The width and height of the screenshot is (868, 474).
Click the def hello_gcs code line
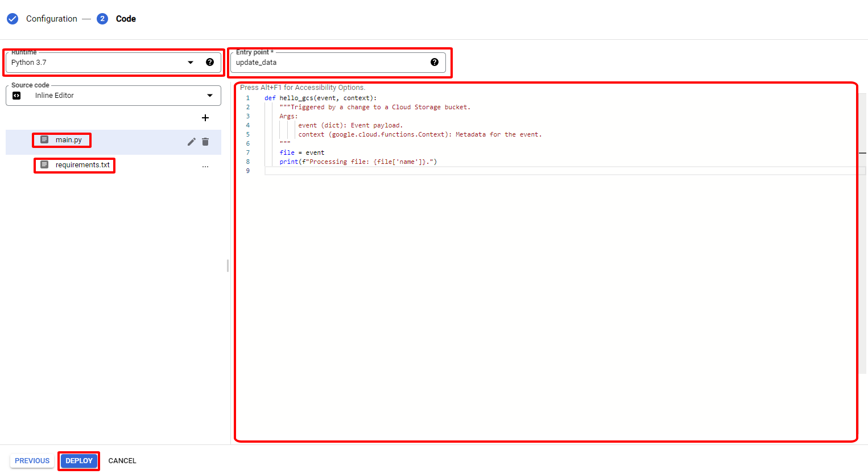tap(320, 98)
